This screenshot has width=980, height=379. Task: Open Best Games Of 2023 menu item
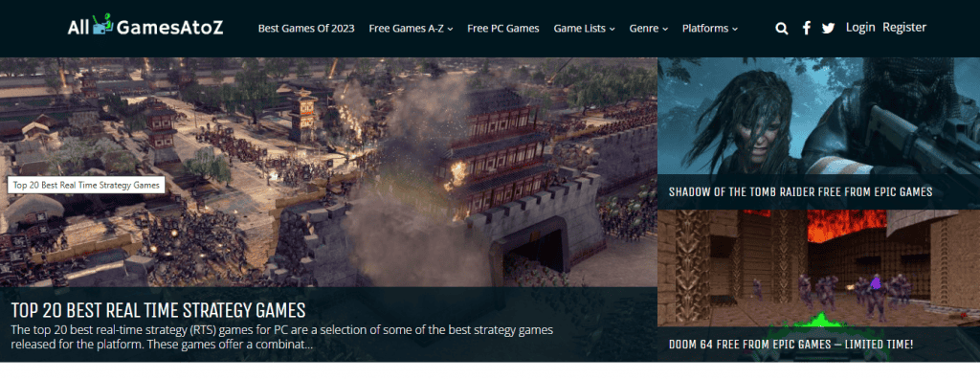click(x=306, y=28)
